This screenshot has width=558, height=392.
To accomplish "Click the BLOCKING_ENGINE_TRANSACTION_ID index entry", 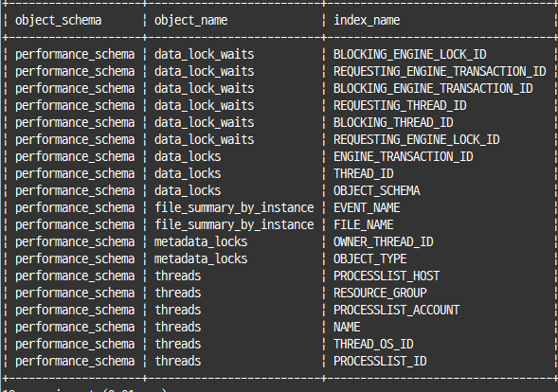I will point(433,89).
